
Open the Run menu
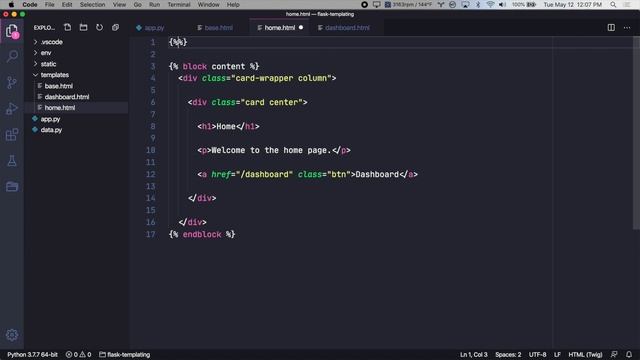coord(154,5)
